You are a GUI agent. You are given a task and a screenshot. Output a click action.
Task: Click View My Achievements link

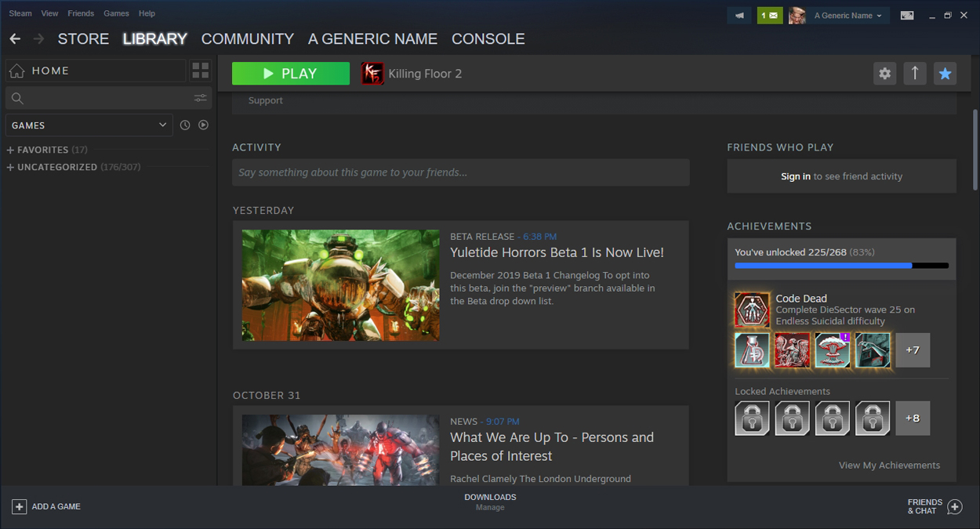coord(889,465)
